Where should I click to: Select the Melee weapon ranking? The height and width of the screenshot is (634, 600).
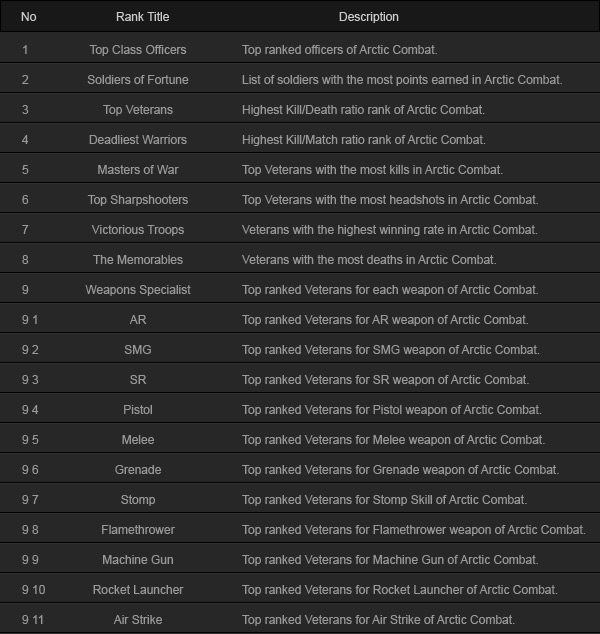click(x=138, y=439)
